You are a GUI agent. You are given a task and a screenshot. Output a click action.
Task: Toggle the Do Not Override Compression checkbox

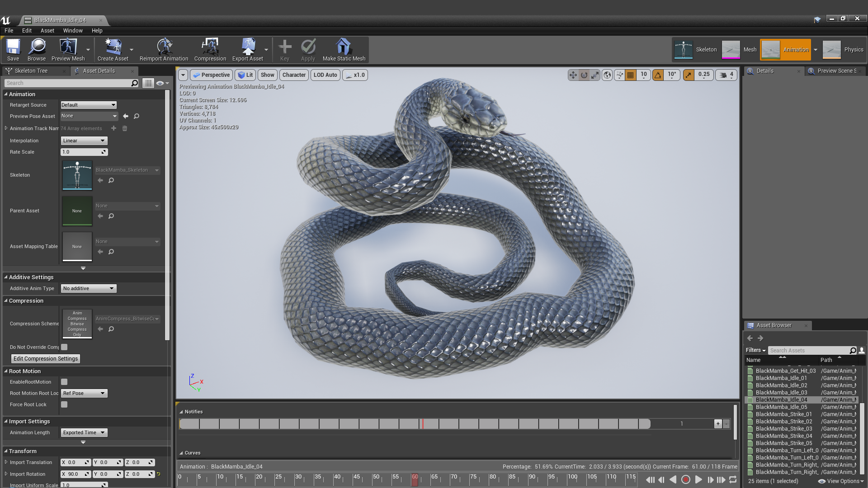tap(64, 347)
